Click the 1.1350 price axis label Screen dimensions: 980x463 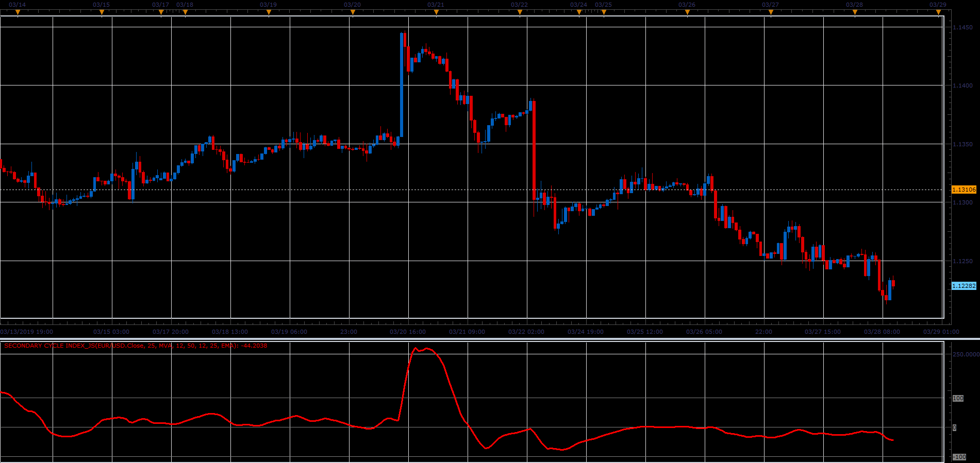pyautogui.click(x=962, y=144)
